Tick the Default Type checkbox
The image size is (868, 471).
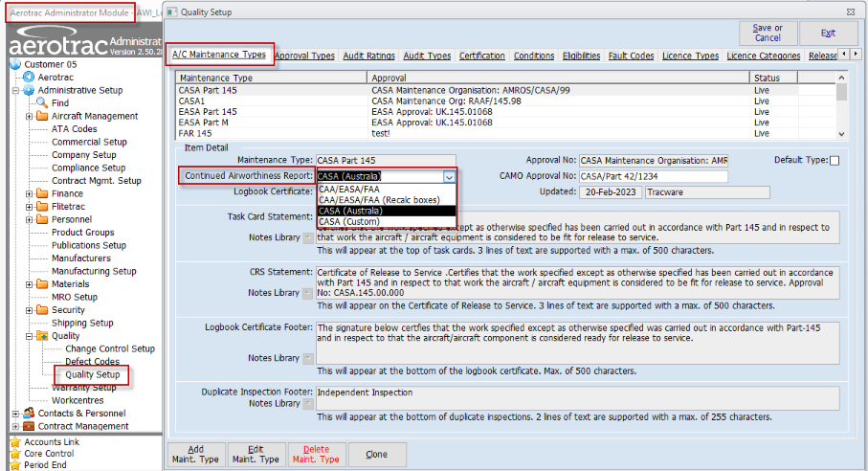click(x=835, y=160)
